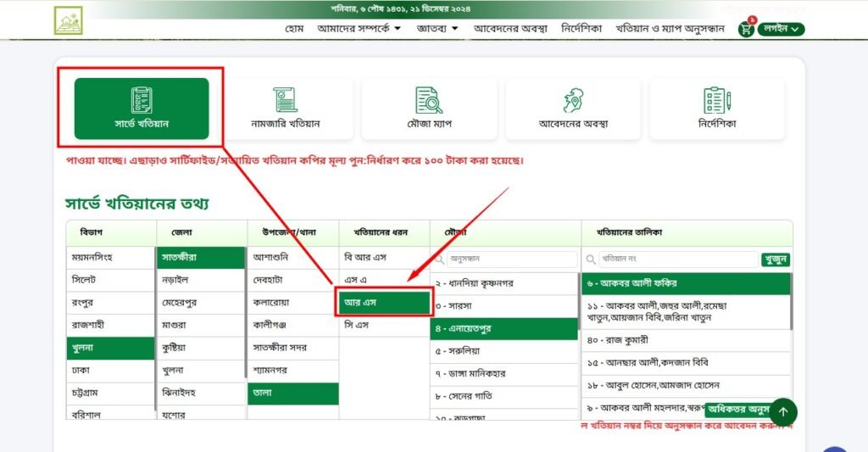Select কুষ্টিয়া district
Screen dimensions: 868x452
click(201, 348)
